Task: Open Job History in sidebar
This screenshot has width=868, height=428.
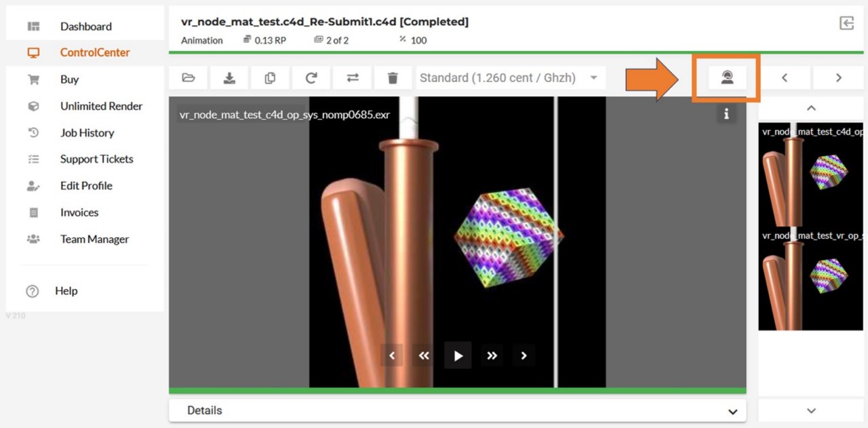Action: (87, 133)
